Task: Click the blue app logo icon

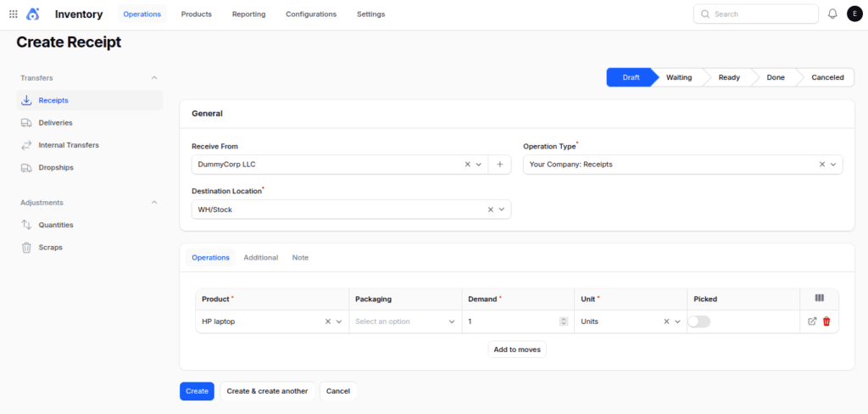Action: pos(33,14)
